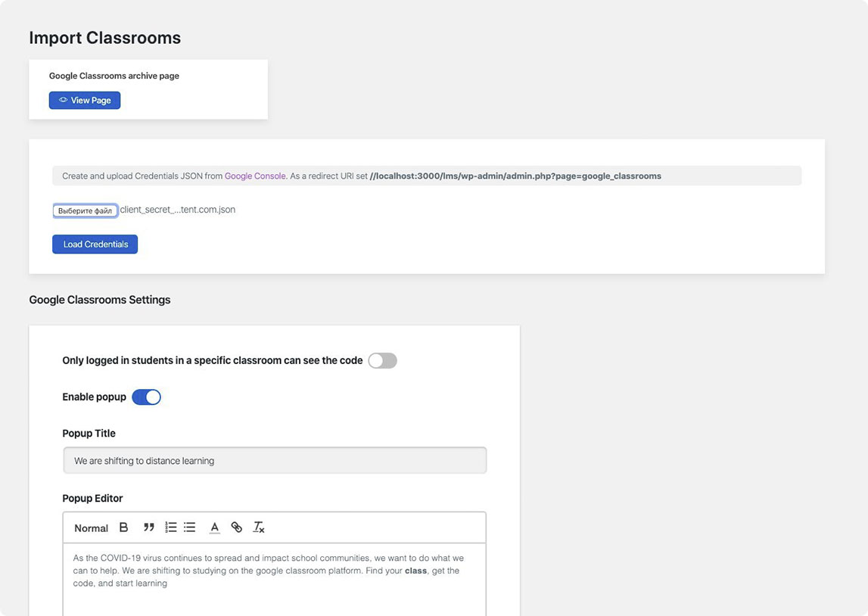Viewport: 868px width, 616px height.
Task: Click the localhost redirect URI text
Action: (x=515, y=176)
